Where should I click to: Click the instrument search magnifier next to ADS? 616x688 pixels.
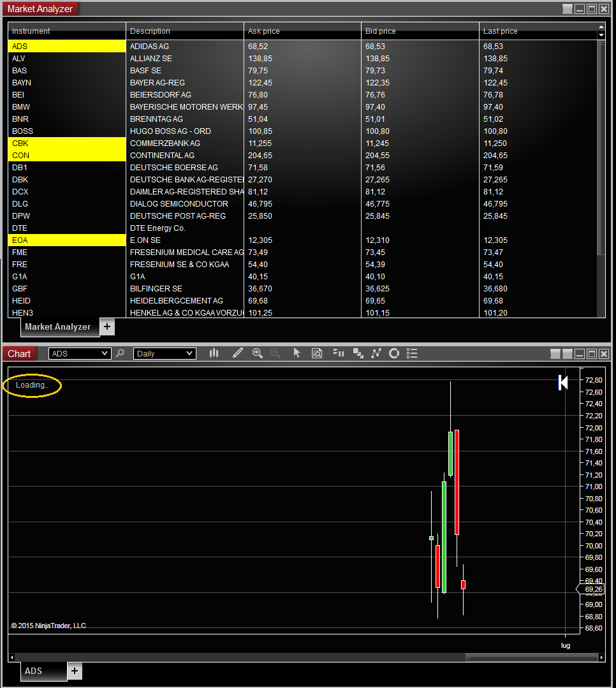coord(120,353)
